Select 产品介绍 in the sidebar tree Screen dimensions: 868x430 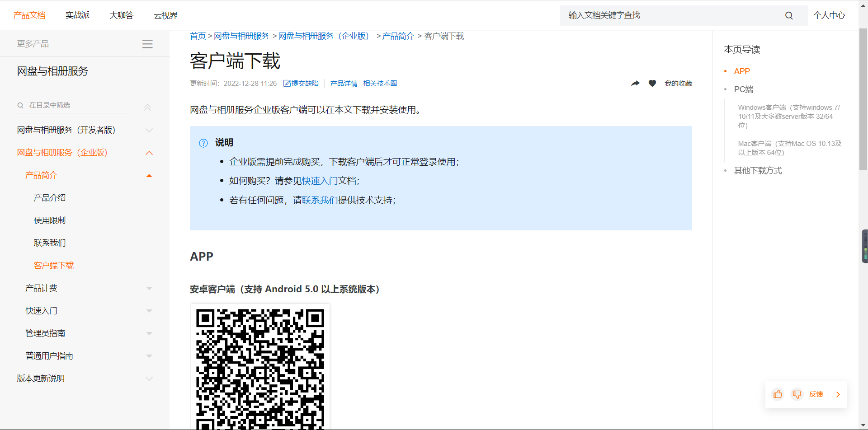pos(50,198)
